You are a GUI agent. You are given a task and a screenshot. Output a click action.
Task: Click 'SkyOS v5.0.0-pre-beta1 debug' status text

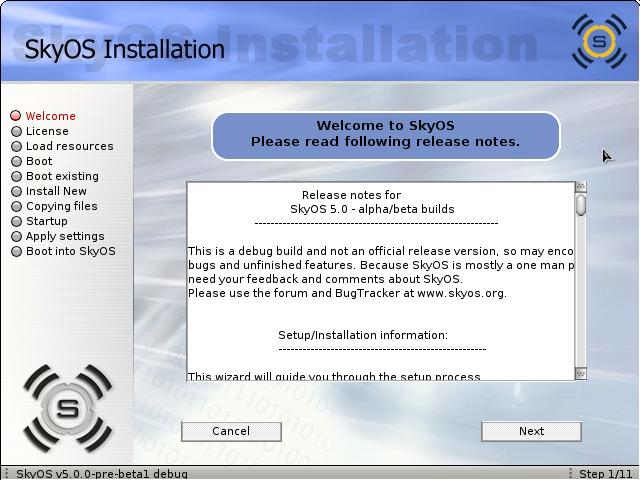click(102, 474)
